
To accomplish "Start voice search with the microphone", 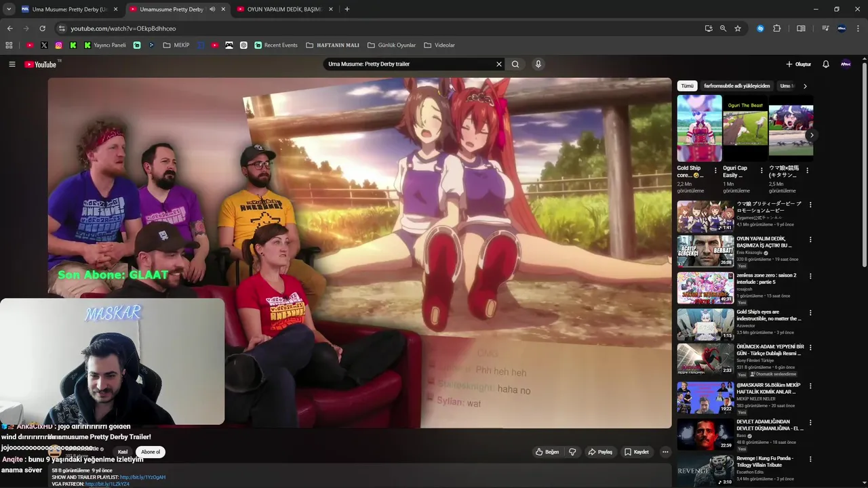I will [x=538, y=64].
